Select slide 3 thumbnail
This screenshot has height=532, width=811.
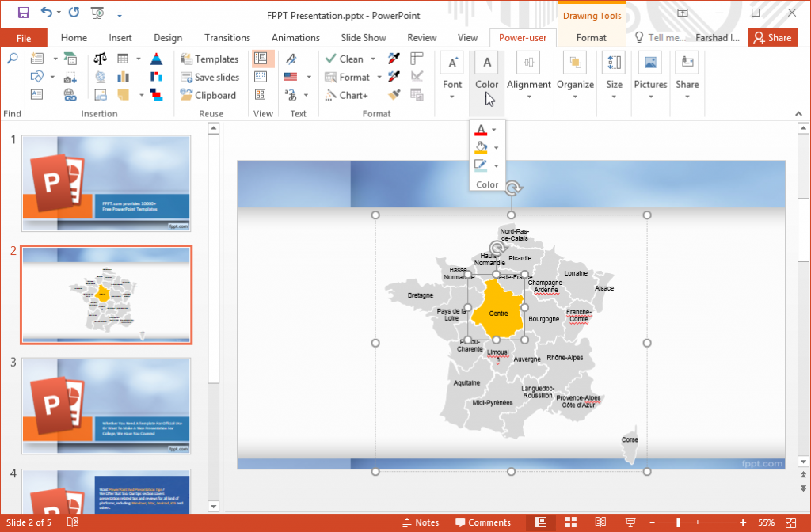point(105,406)
